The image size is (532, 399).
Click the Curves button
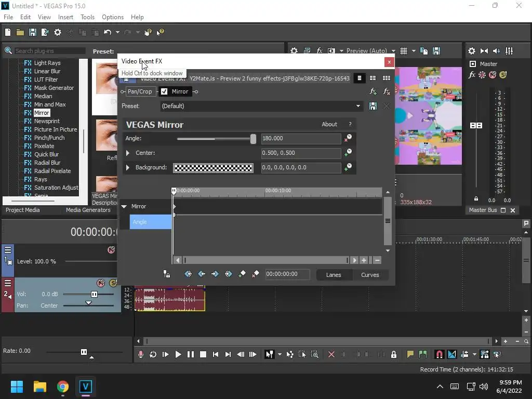pyautogui.click(x=370, y=275)
